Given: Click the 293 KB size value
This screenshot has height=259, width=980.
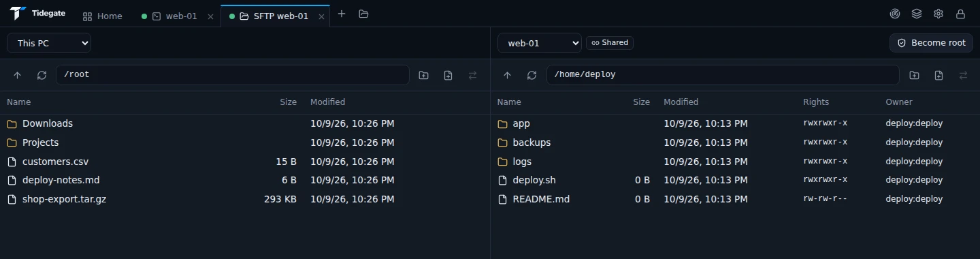Looking at the screenshot, I should coord(280,199).
